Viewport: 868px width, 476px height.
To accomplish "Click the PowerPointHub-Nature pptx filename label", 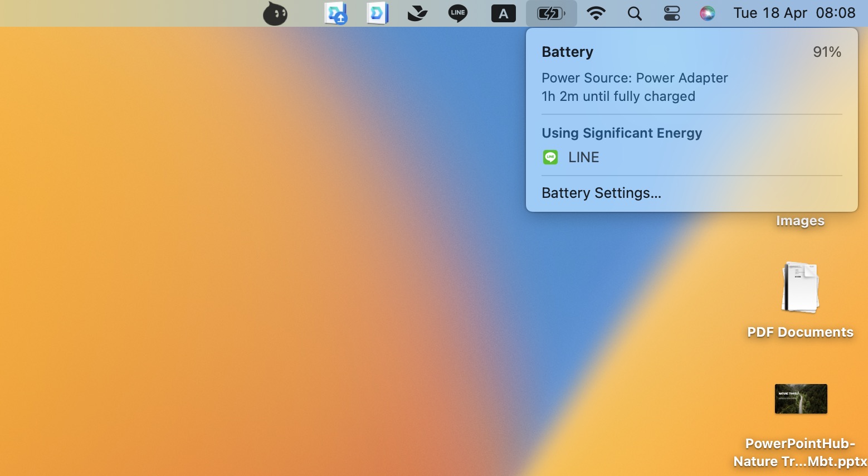I will coord(800,453).
